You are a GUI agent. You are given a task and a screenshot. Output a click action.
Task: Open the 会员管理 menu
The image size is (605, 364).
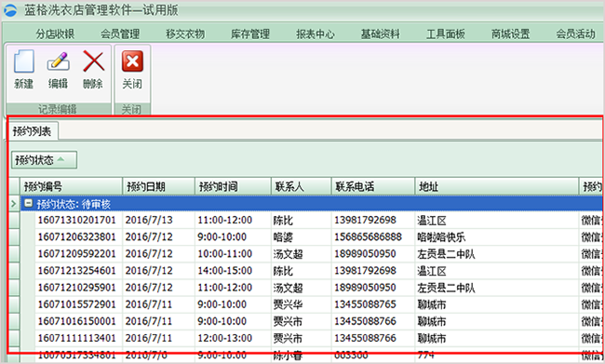[x=120, y=34]
